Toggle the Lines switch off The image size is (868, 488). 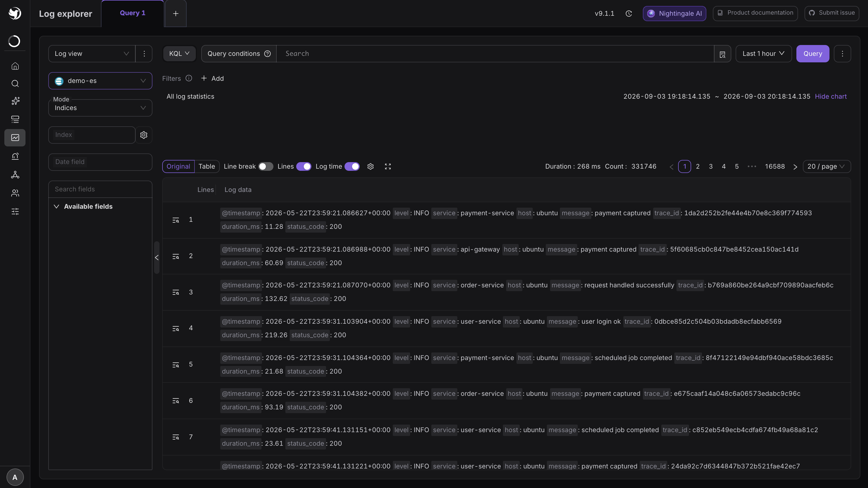304,166
